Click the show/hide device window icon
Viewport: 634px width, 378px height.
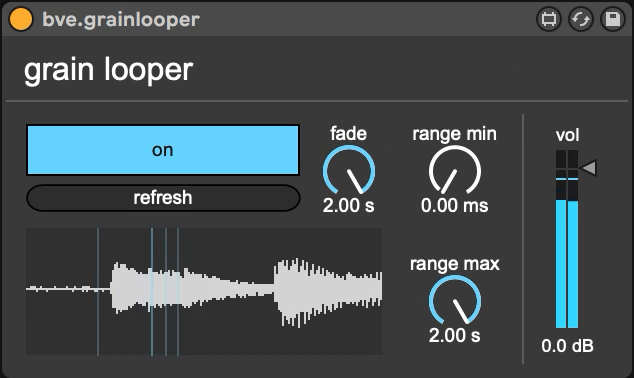pos(549,19)
